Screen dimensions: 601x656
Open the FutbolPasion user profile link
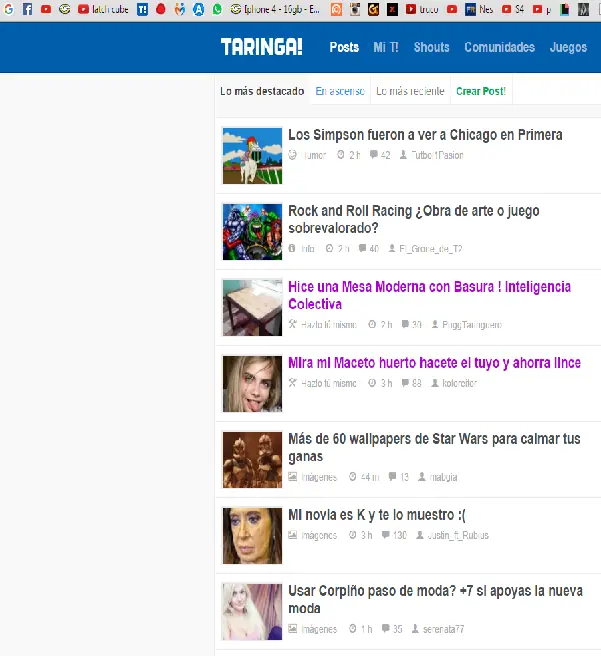pyautogui.click(x=437, y=155)
